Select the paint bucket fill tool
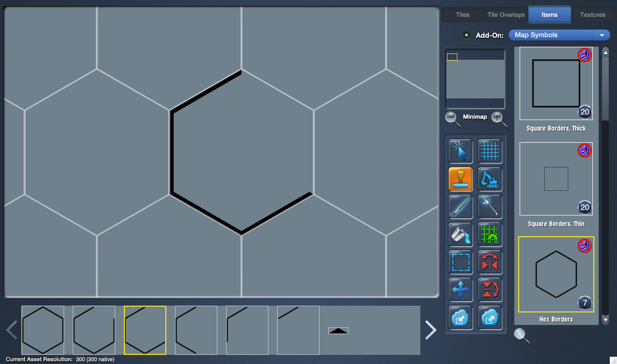 point(460,235)
